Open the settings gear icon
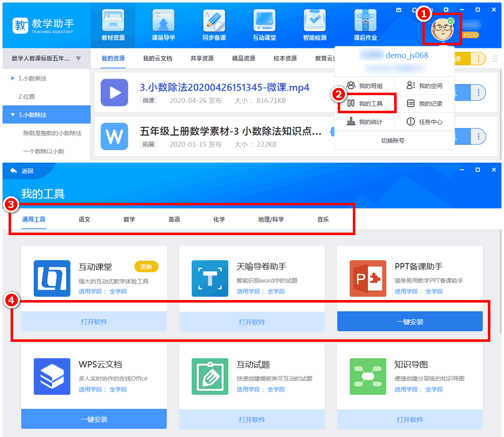The image size is (504, 437). pos(446,10)
